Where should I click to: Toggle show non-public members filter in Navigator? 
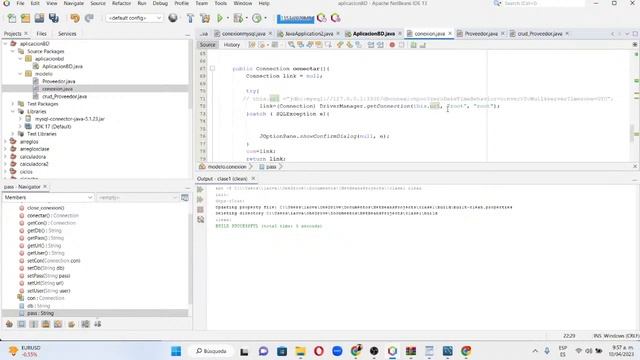(x=46, y=324)
